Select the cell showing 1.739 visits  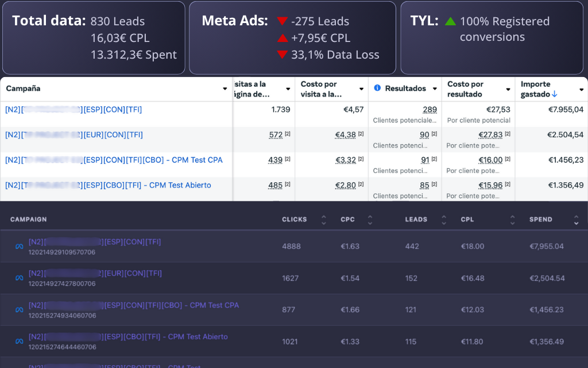click(280, 110)
